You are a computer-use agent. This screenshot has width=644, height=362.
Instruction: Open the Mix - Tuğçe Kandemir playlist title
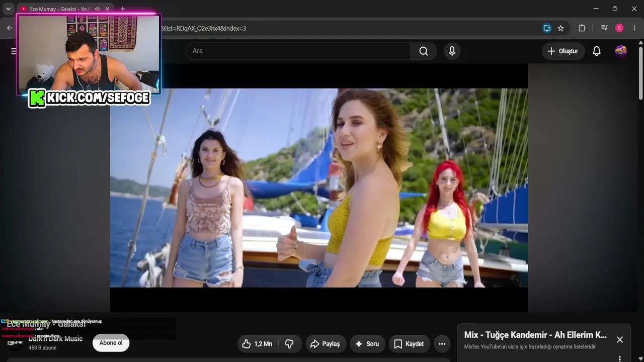[535, 335]
